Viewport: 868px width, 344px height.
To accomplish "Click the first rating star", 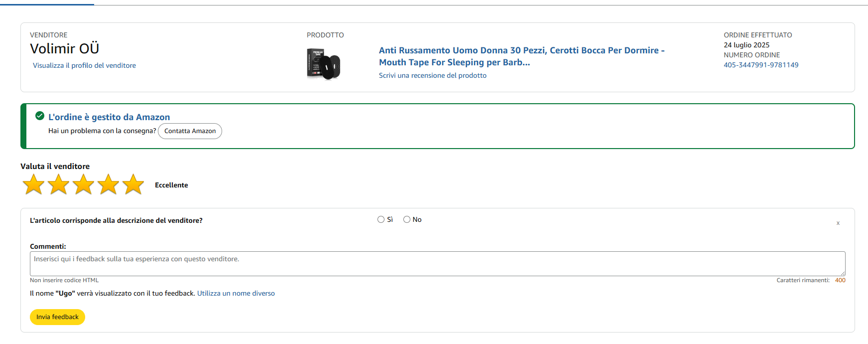I will coord(33,184).
